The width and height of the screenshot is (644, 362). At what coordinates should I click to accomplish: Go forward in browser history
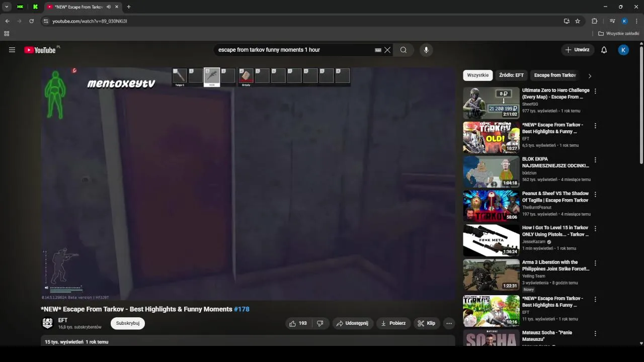pos(19,21)
